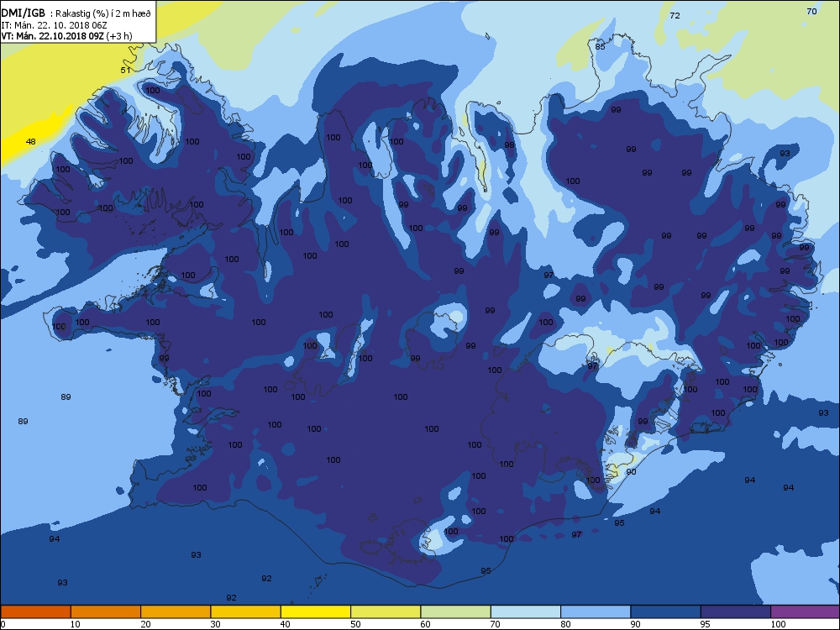Click the "40" tick label on the color scale
Viewport: 840px width, 630px height.
pos(286,624)
